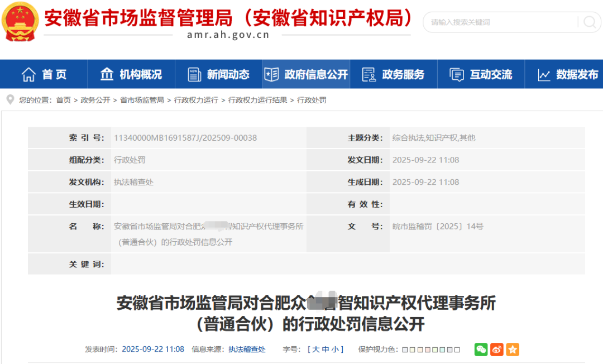Click the search magnifier icon
Viewport: 603px width, 364px height.
[x=589, y=22]
